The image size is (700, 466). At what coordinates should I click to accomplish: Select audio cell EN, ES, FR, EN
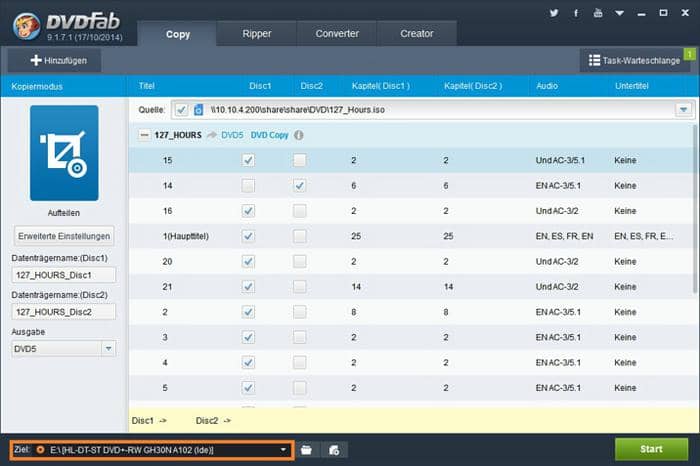click(x=564, y=236)
